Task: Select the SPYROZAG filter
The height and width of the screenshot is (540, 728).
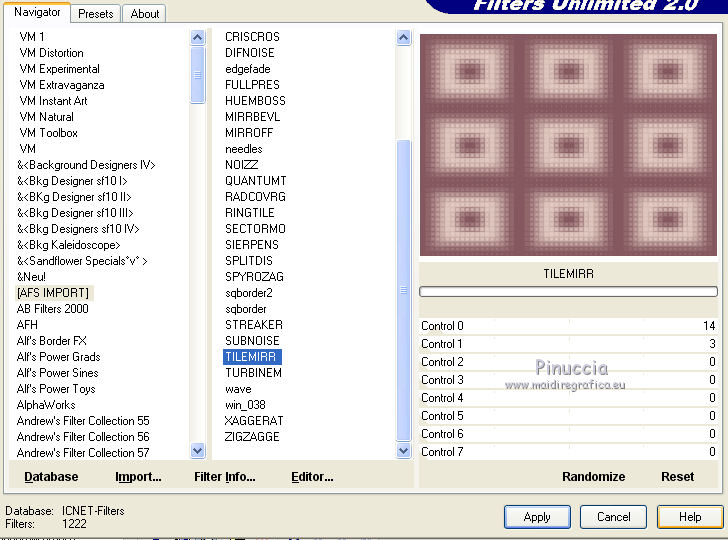Action: (x=254, y=277)
